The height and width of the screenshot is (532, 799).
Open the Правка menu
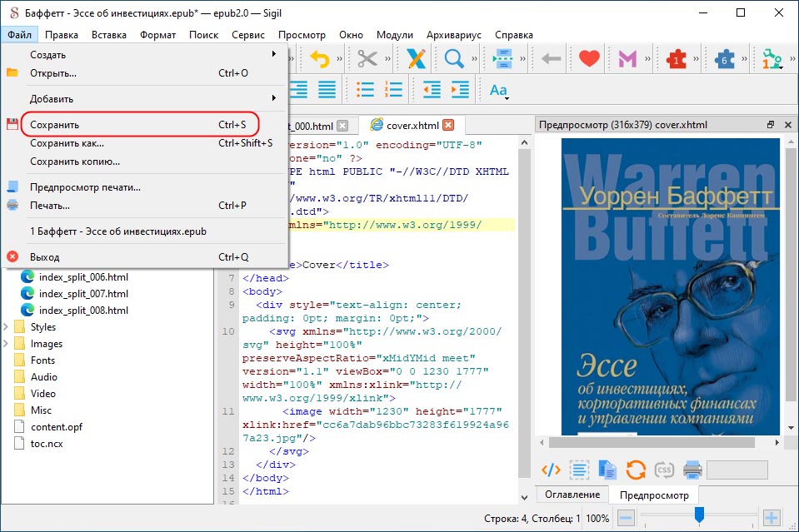pyautogui.click(x=61, y=35)
